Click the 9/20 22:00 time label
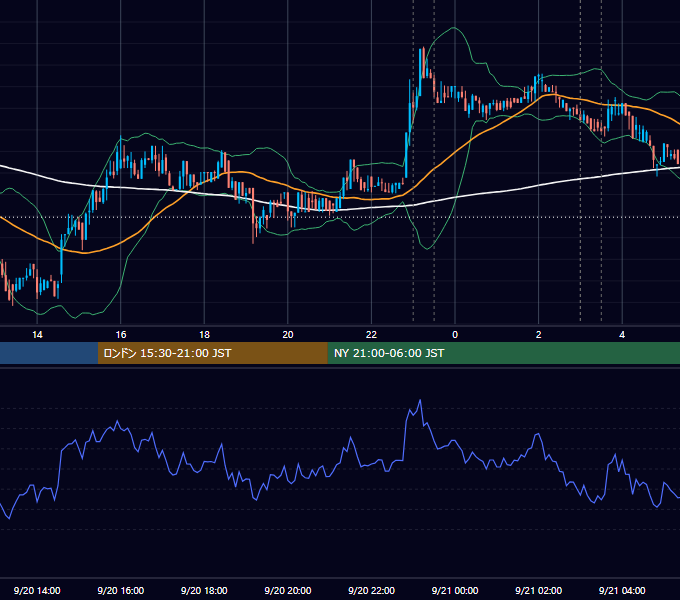The image size is (680, 600). [371, 590]
